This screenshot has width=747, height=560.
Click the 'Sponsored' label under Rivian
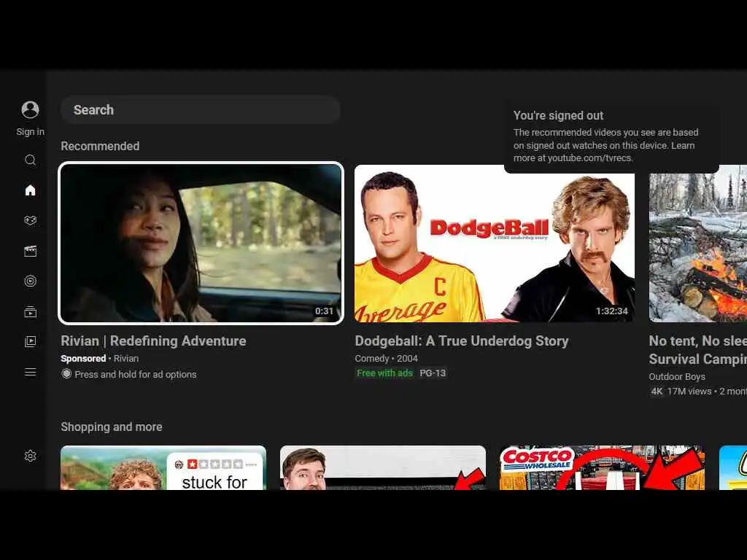point(83,359)
